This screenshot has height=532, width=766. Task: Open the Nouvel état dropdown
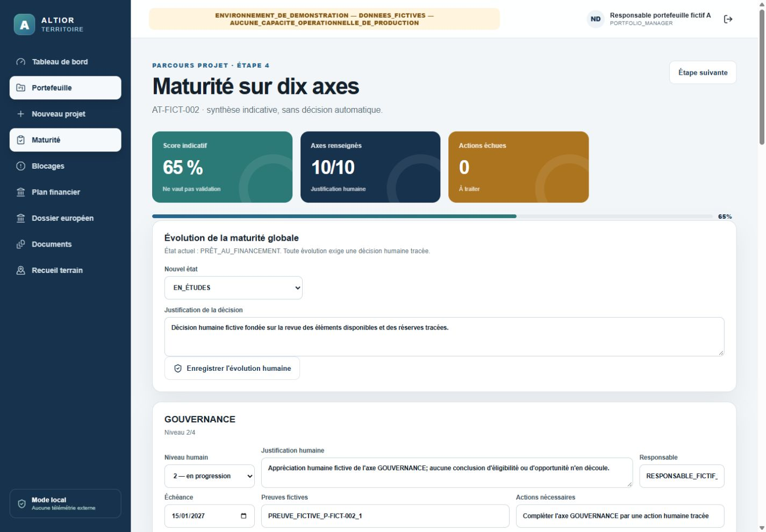coord(233,287)
